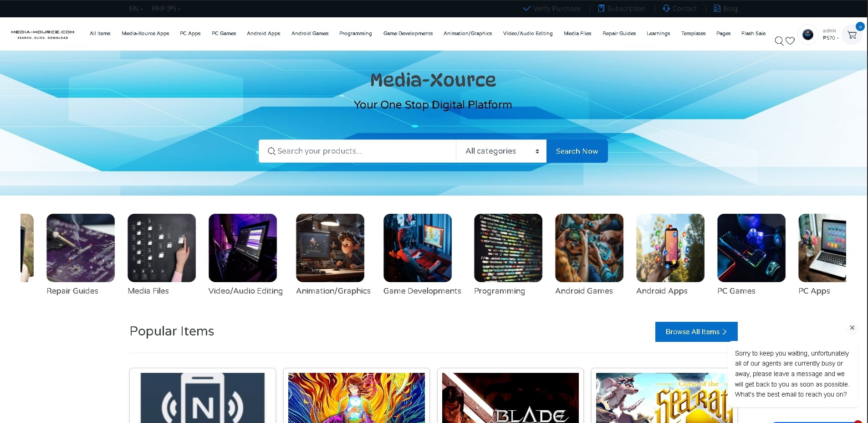Screen dimensions: 868x423
Task: Open the Video/Audio Editing category thumbnail
Action: 243,248
